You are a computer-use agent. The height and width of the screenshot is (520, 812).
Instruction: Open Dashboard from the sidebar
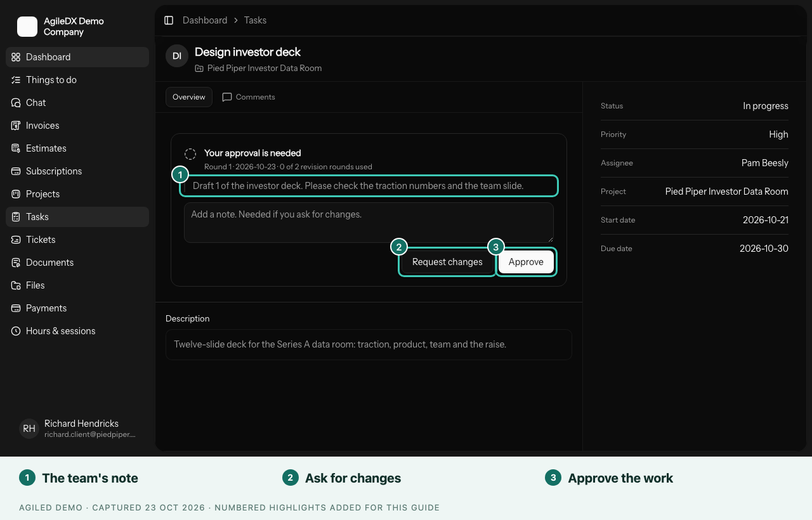(x=77, y=57)
